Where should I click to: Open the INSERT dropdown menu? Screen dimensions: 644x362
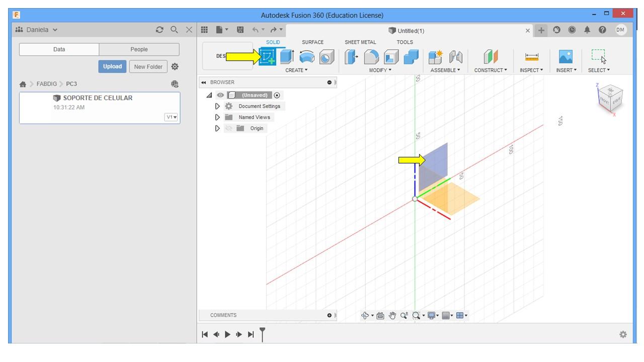pyautogui.click(x=566, y=70)
